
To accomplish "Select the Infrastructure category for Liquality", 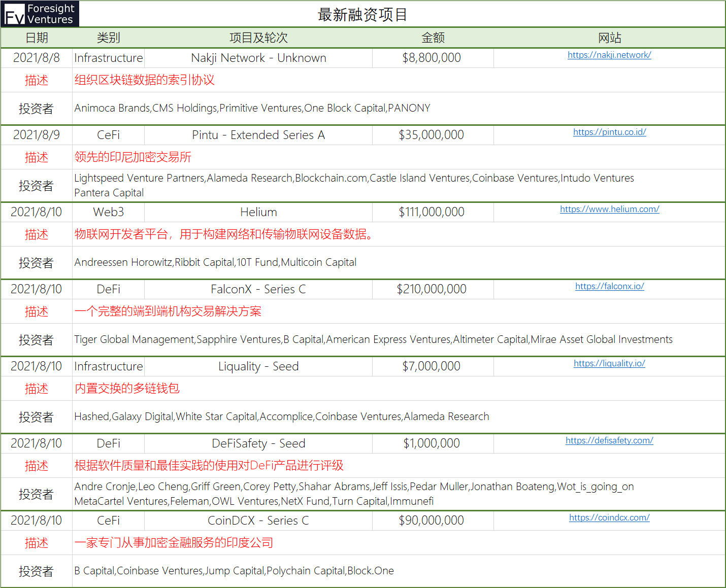I will pyautogui.click(x=108, y=366).
